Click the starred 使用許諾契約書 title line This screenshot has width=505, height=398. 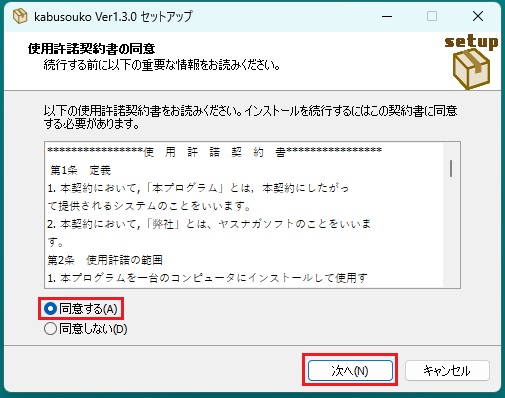[215, 152]
